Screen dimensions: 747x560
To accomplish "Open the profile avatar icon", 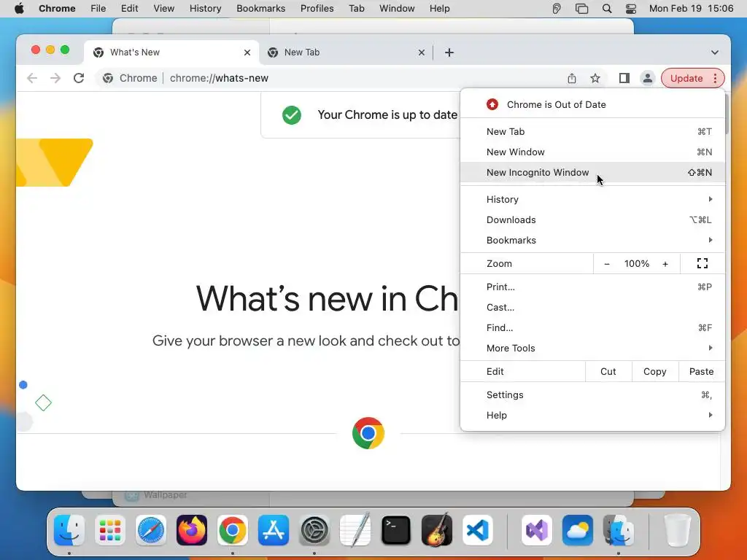I will click(x=648, y=78).
